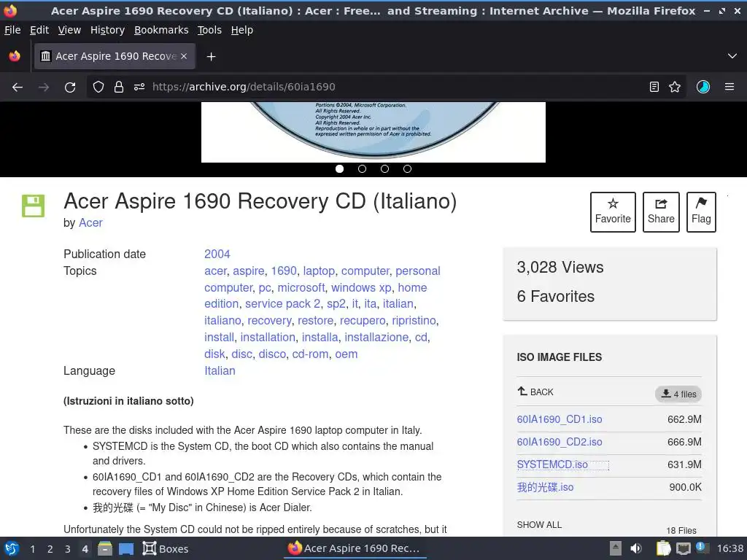The image size is (747, 560).
Task: Select the fourth carousel image dot
Action: coord(407,168)
